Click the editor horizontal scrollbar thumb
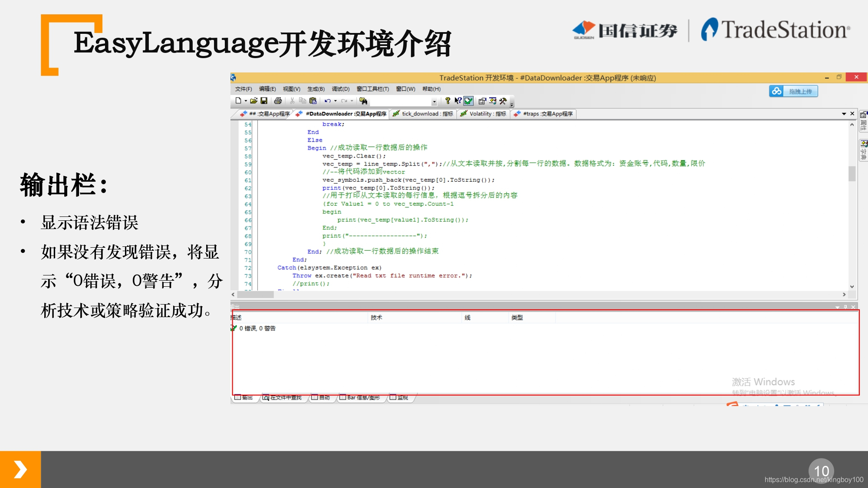 tap(256, 295)
